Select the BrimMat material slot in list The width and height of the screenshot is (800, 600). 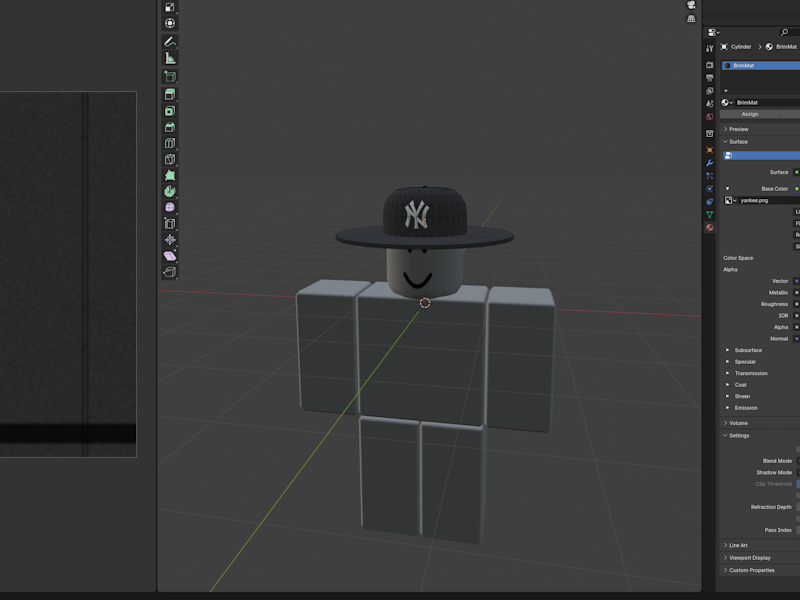tap(761, 65)
